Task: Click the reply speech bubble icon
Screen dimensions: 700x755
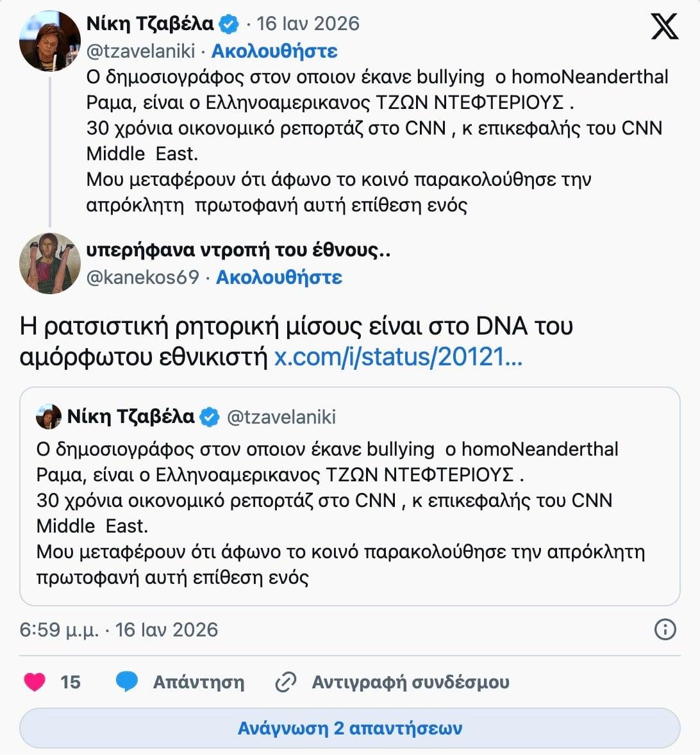Action: [x=126, y=681]
